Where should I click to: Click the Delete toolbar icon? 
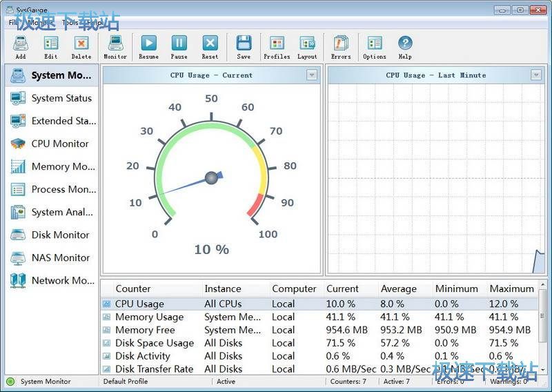click(x=81, y=44)
